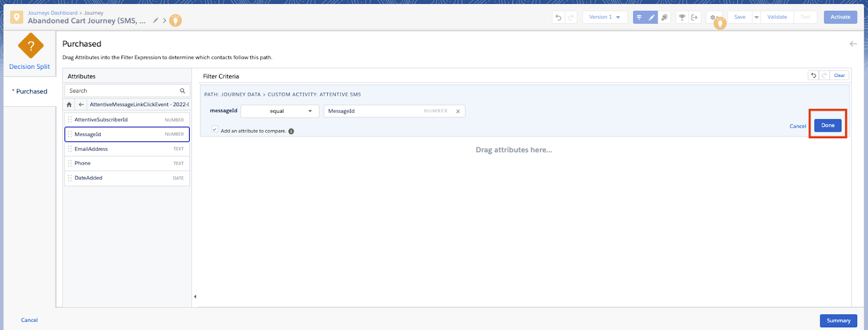Select the MessageId attribute row
Image resolution: width=868 pixels, height=330 pixels.
coord(127,134)
